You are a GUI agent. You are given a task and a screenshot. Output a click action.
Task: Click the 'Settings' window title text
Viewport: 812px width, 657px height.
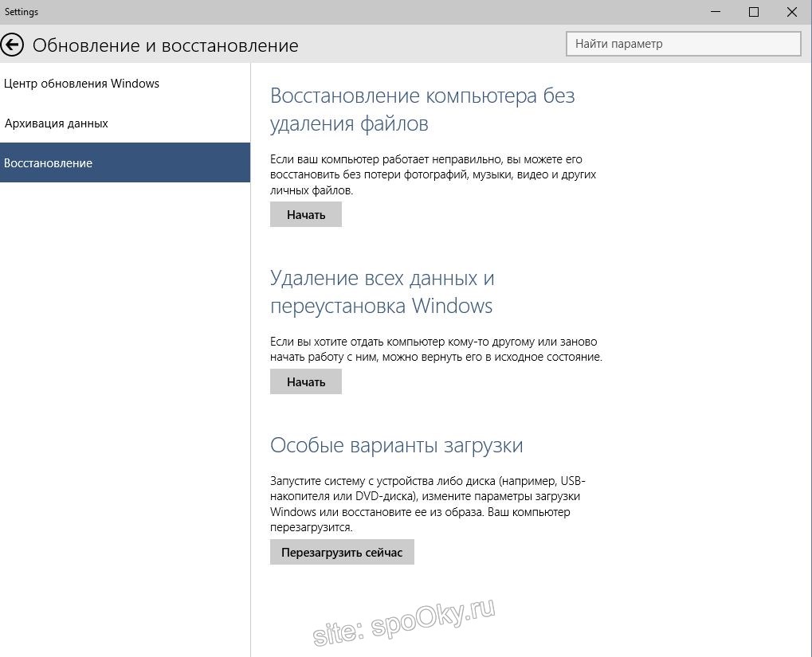[22, 12]
